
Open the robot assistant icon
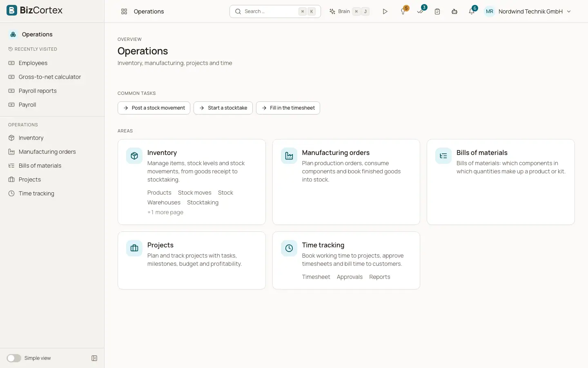[x=454, y=11]
